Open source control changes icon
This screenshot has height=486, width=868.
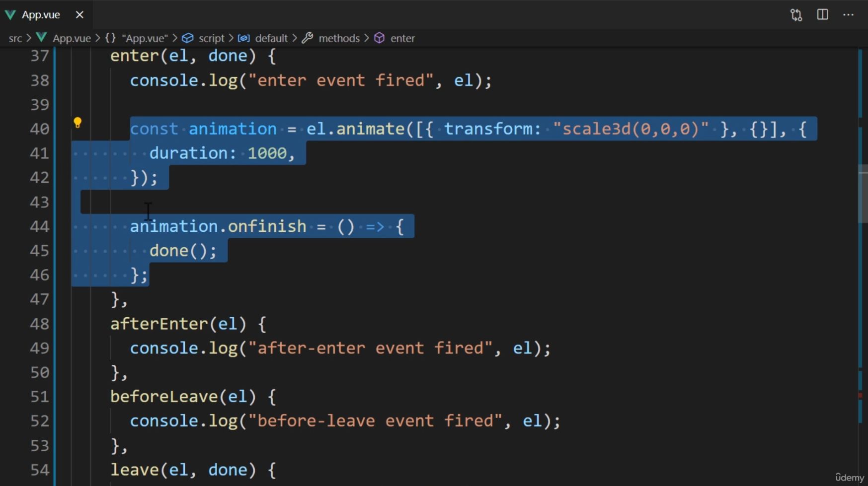point(796,15)
